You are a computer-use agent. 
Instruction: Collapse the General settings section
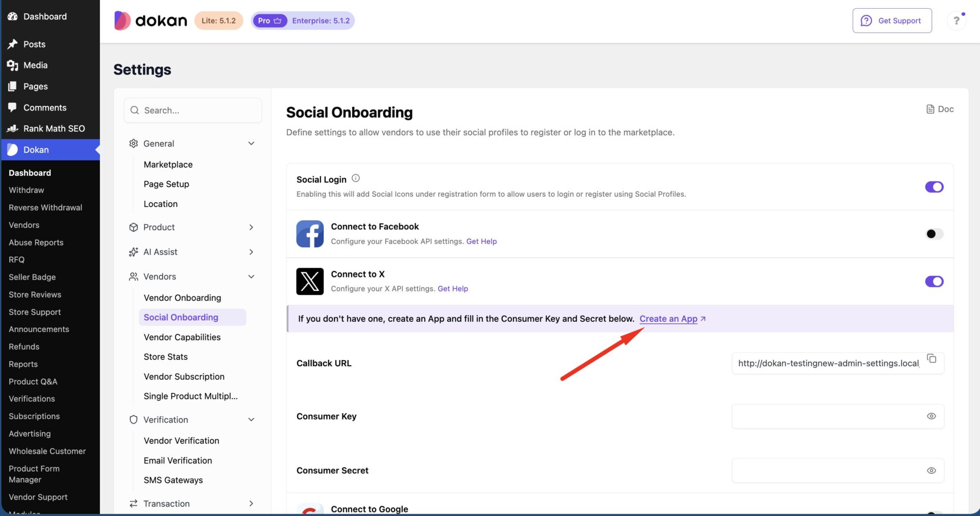tap(251, 144)
